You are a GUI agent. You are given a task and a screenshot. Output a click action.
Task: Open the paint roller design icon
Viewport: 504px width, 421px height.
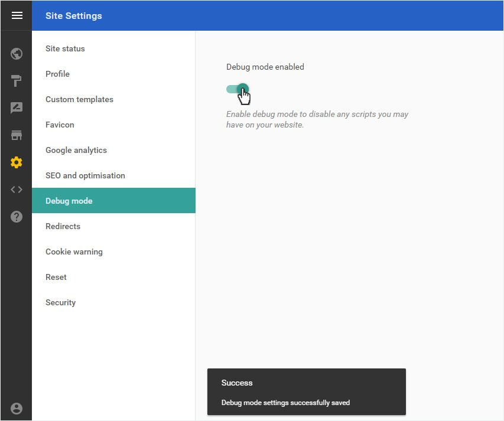click(x=17, y=81)
